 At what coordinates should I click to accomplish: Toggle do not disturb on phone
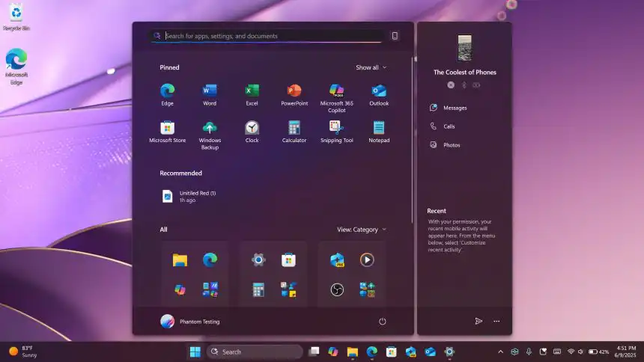(451, 85)
